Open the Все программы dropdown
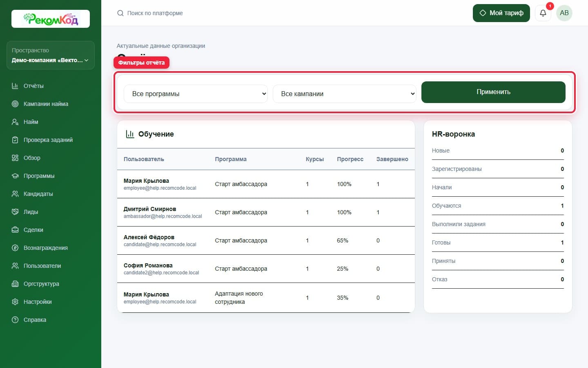588x368 pixels. tap(196, 94)
